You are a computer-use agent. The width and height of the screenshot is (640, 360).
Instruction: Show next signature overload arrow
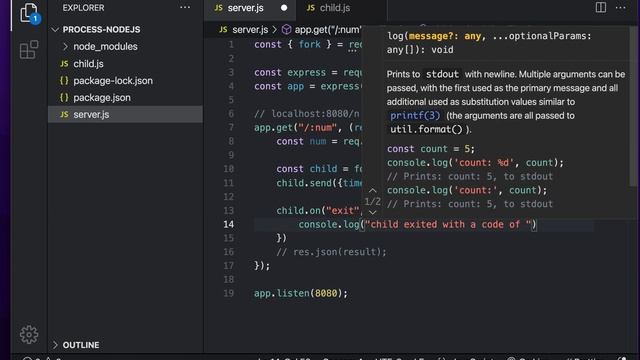pyautogui.click(x=372, y=212)
